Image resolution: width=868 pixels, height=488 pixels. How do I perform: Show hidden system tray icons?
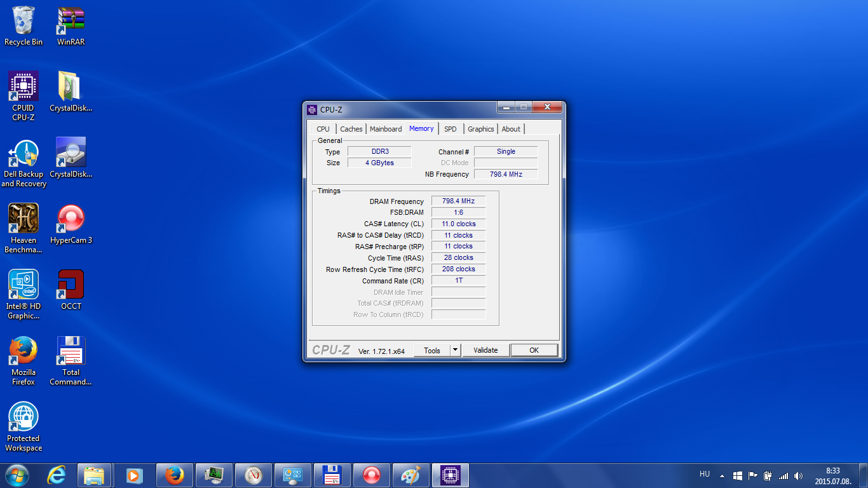(x=722, y=475)
